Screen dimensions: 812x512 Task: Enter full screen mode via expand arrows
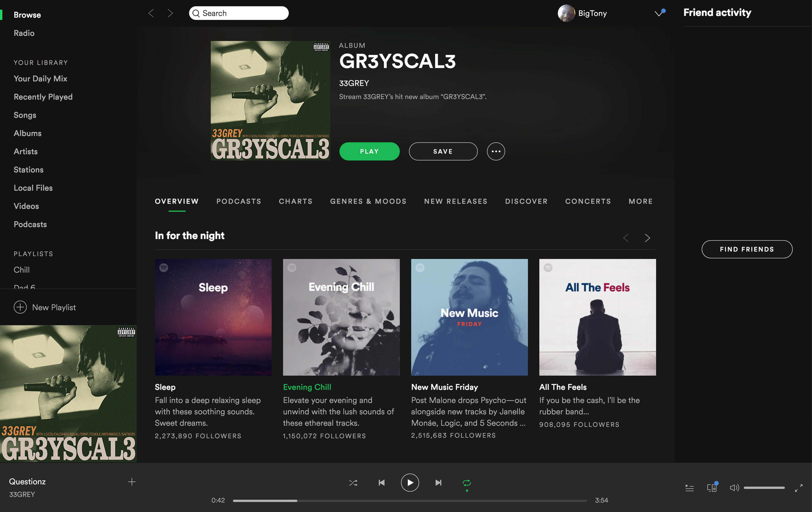click(x=798, y=488)
